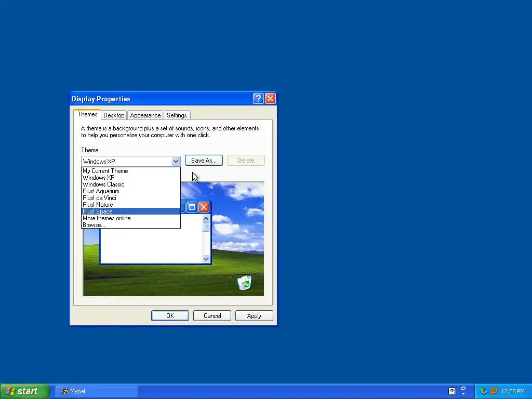Click the 'Save As...' button

pyautogui.click(x=204, y=161)
